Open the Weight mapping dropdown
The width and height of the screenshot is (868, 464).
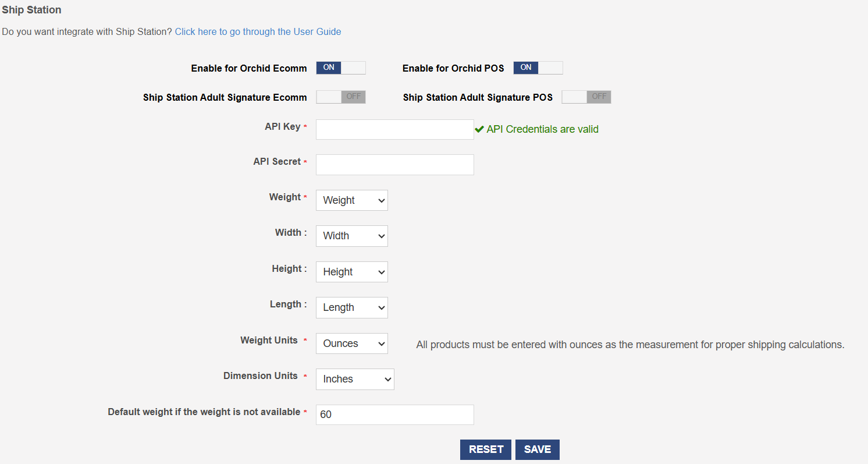(x=351, y=200)
